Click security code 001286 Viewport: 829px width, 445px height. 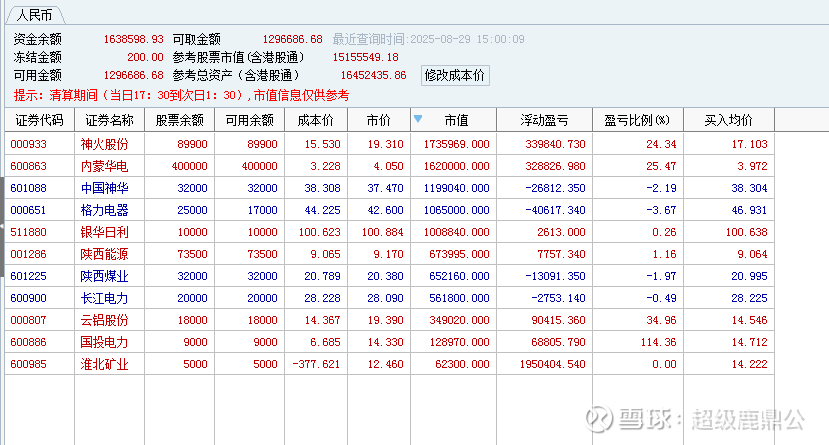coord(29,254)
